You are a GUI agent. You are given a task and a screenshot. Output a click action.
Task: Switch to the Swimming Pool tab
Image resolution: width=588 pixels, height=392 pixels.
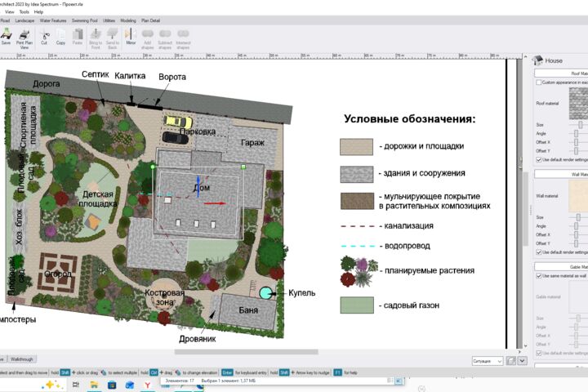pos(84,20)
